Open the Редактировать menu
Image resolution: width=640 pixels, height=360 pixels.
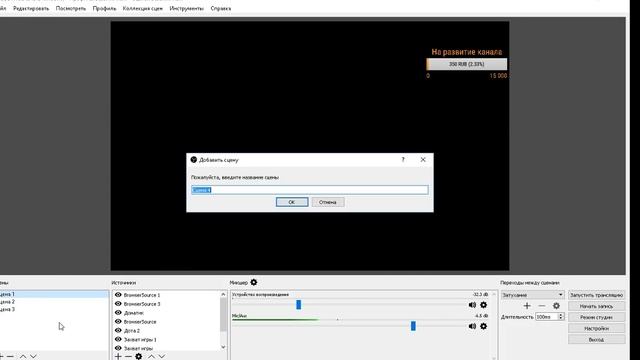(x=31, y=8)
